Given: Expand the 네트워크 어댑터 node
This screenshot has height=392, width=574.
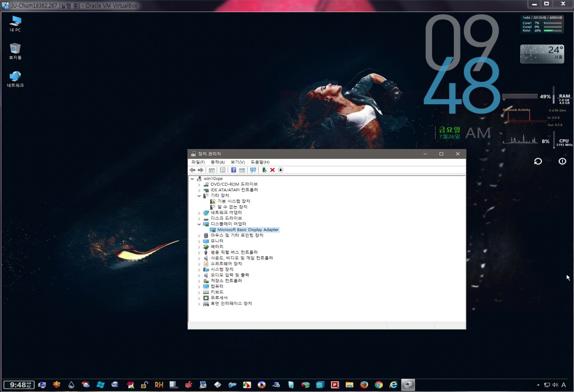Looking at the screenshot, I should tap(199, 213).
